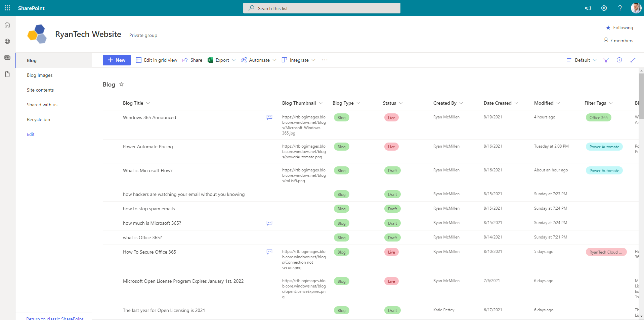Click the ellipsis more commands button

325,60
